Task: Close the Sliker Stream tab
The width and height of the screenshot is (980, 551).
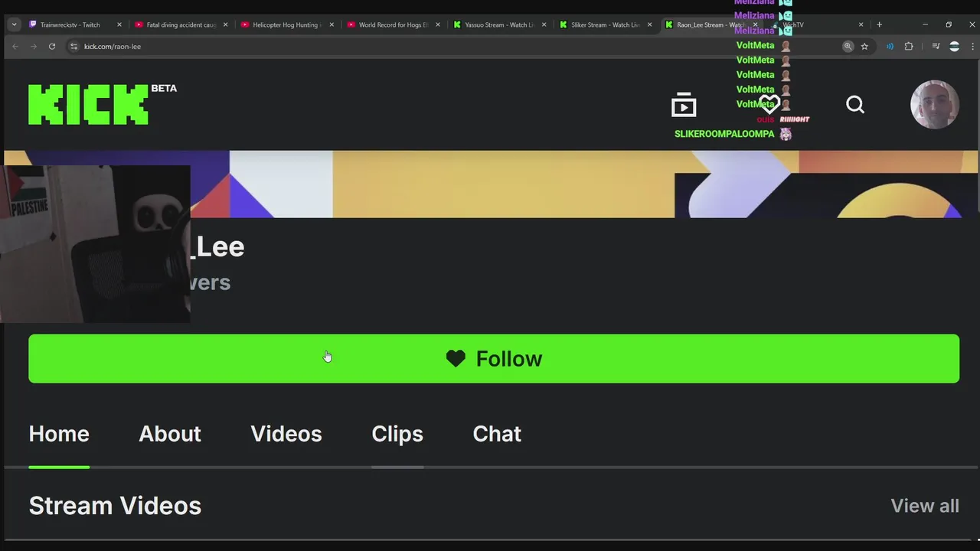Action: point(649,24)
